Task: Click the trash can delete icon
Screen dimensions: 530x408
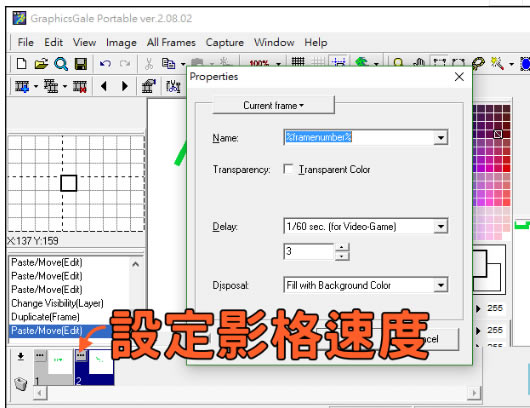Action: point(21,384)
